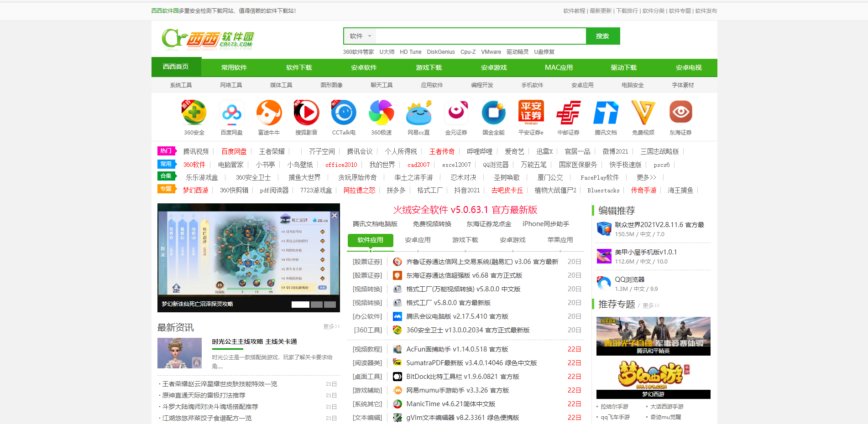This screenshot has width=868, height=424.
Task: Open 梦幻新诛仙 slideshow image
Action: 249,258
